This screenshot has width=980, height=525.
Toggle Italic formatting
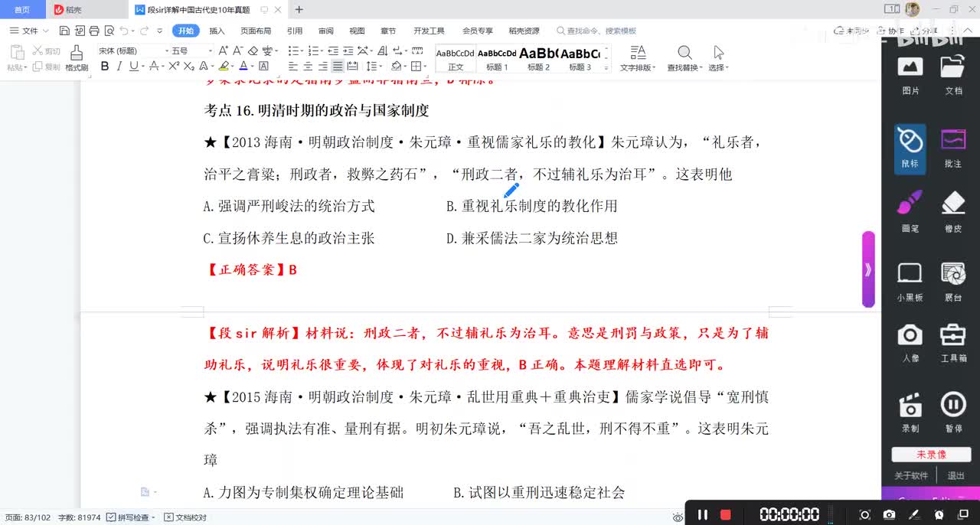(119, 67)
